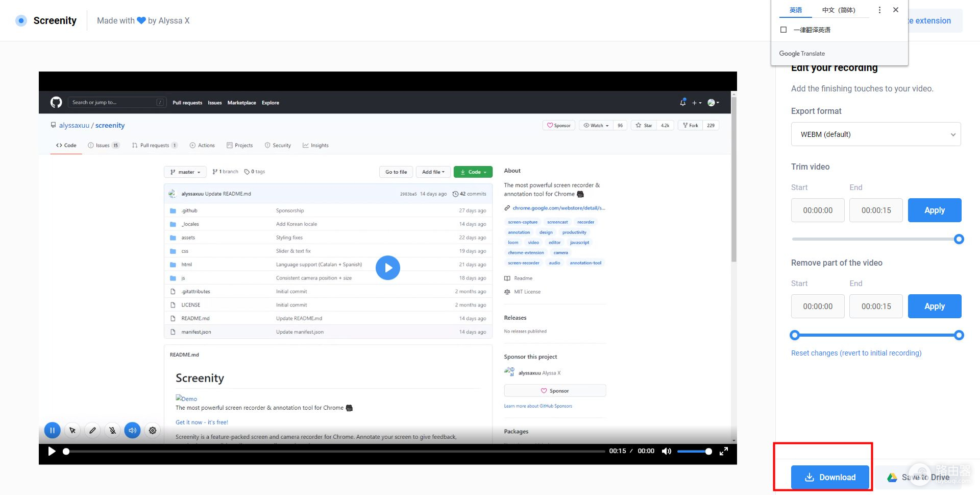Click the Trim video Start time field
Screen dimensions: 980x495
(818, 210)
